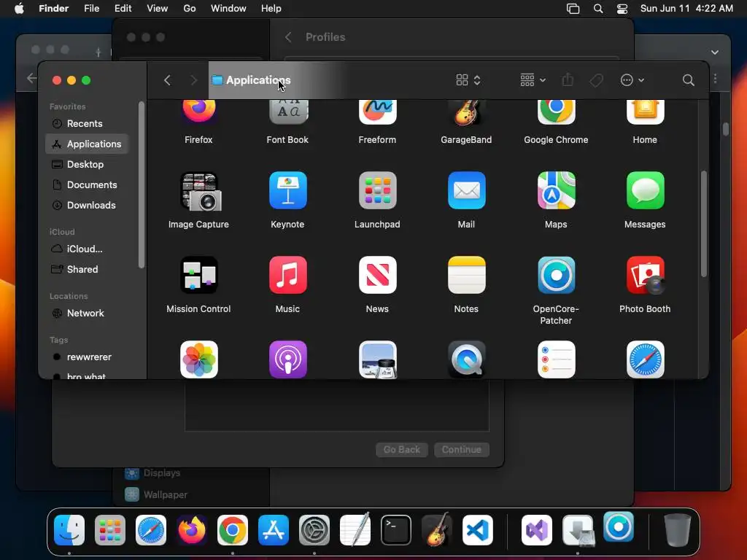Open Recents in Finder sidebar
The width and height of the screenshot is (747, 560).
(87, 123)
